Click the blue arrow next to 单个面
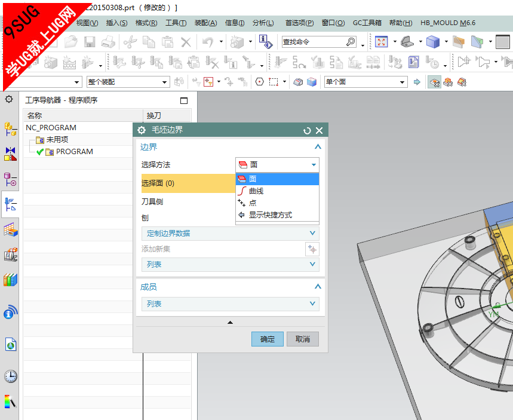 click(416, 82)
